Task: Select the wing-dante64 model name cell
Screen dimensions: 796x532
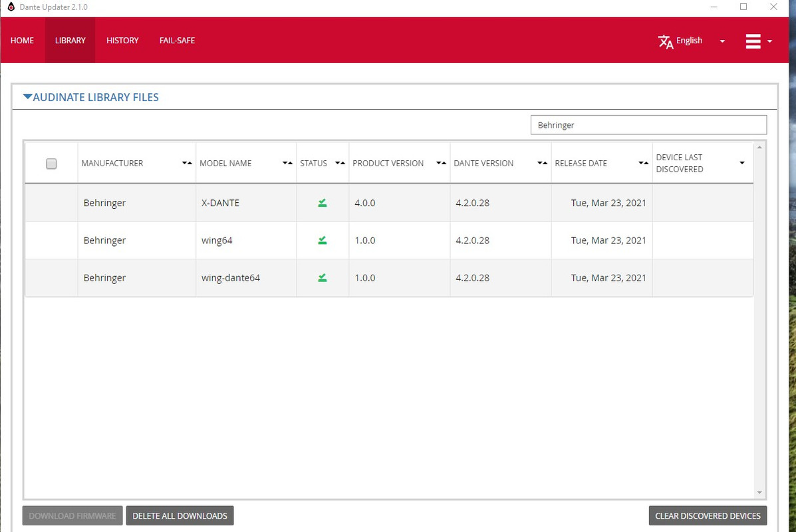Action: pos(246,278)
